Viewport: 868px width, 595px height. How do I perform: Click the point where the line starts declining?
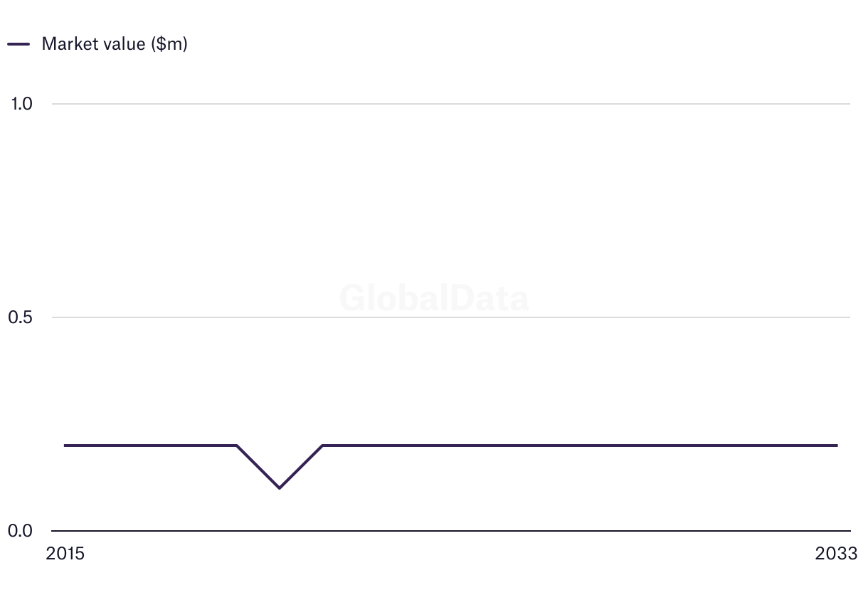[236, 446]
